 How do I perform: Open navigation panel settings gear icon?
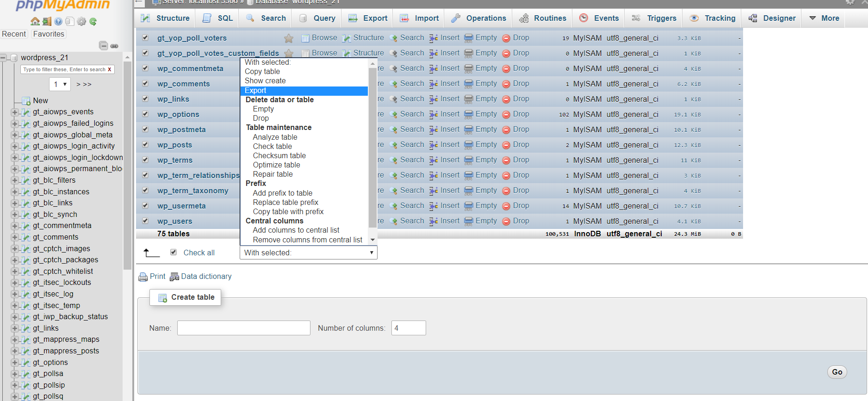81,21
